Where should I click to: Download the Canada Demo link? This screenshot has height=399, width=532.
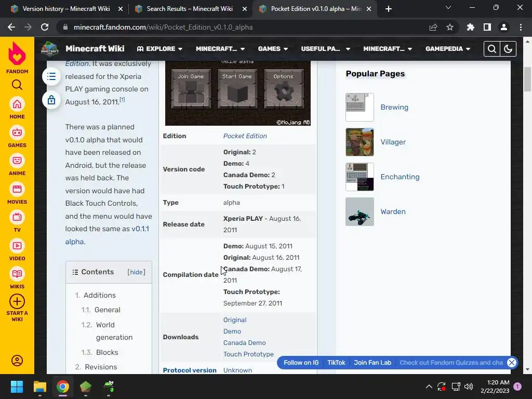tap(244, 343)
